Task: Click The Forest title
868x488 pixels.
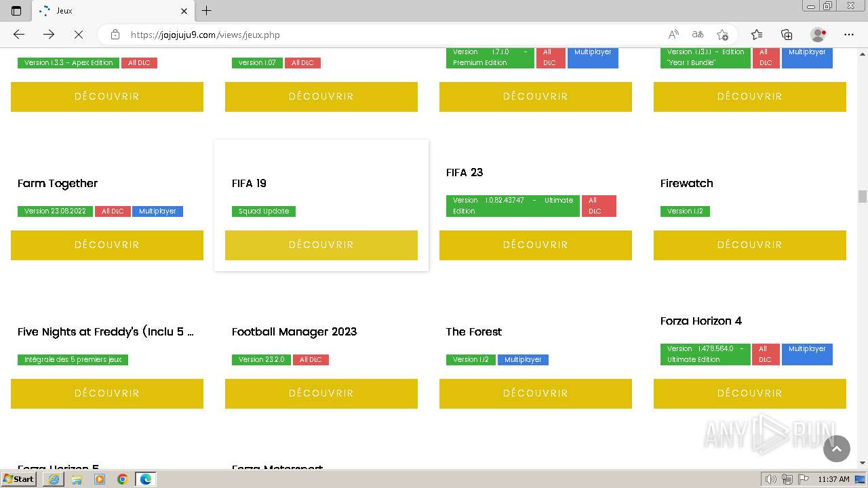Action: click(474, 332)
